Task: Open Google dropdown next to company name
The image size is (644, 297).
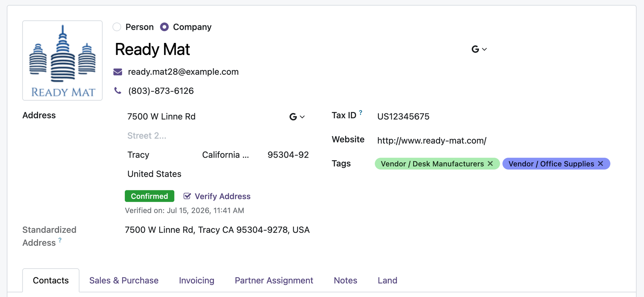Action: point(479,49)
